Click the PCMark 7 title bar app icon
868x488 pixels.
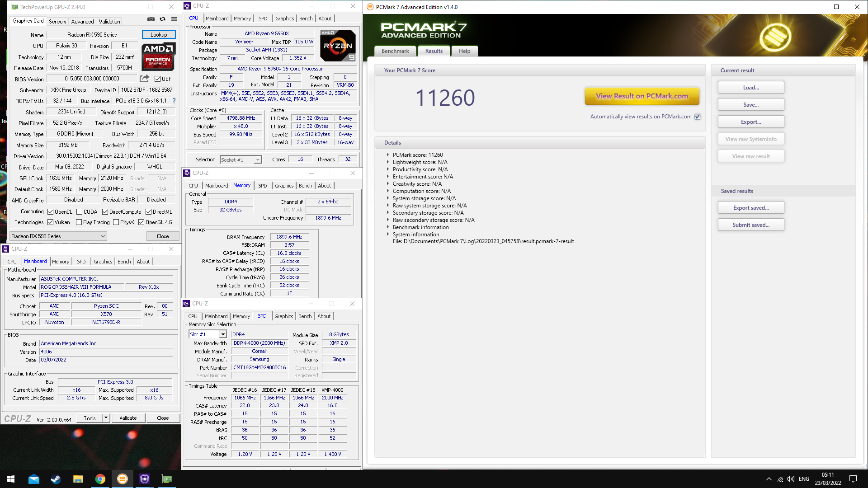point(370,7)
